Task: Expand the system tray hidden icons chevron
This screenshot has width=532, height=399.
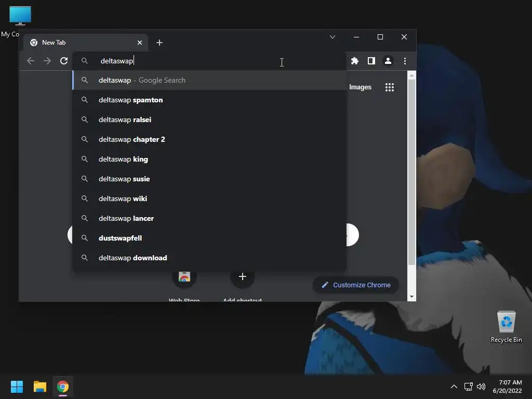Action: click(454, 387)
